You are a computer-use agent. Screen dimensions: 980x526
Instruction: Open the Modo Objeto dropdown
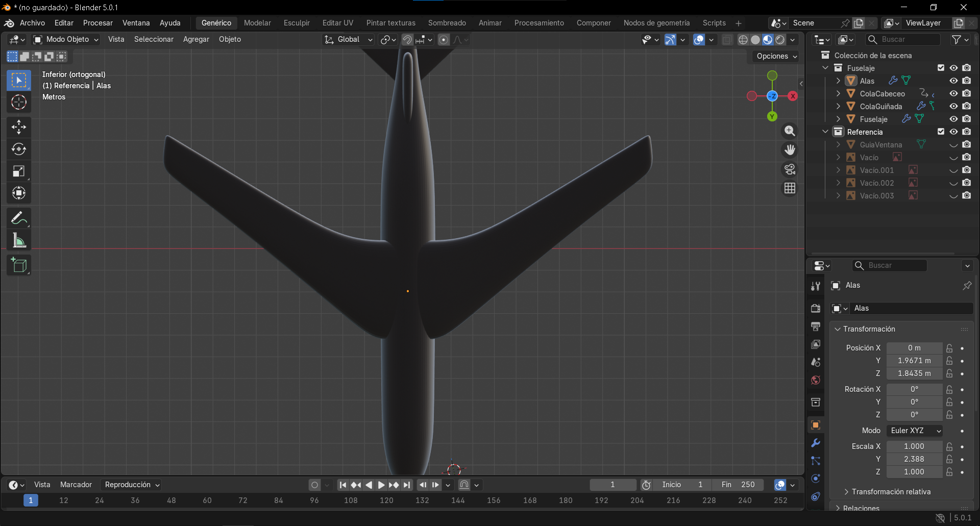point(65,39)
